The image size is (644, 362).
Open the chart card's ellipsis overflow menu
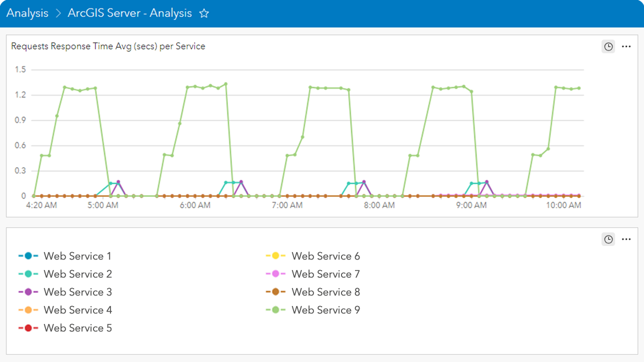626,46
